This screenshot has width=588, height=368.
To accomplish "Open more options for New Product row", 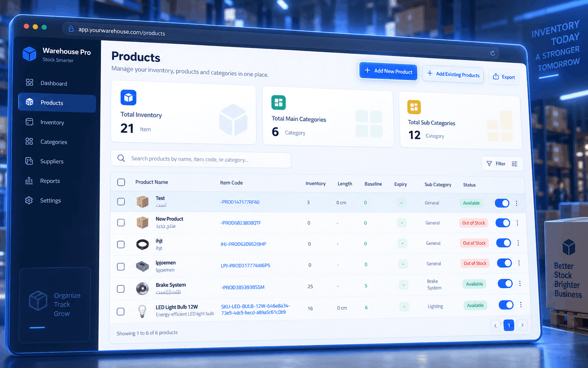I will (517, 223).
